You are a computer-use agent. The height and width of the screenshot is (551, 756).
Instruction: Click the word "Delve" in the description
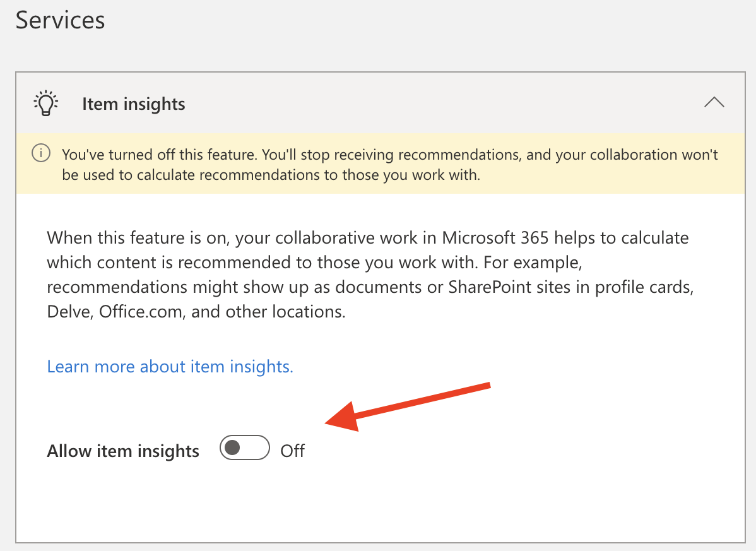pyautogui.click(x=70, y=312)
